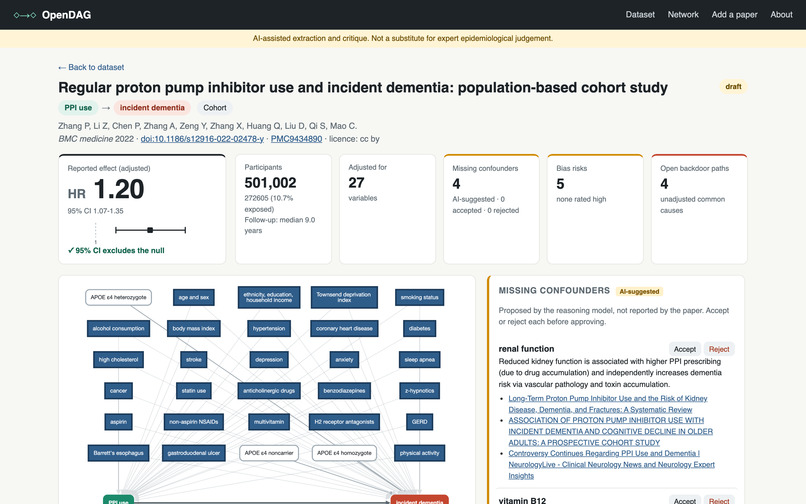Click the hazard ratio forest plot marker
806x504 pixels.
(150, 230)
